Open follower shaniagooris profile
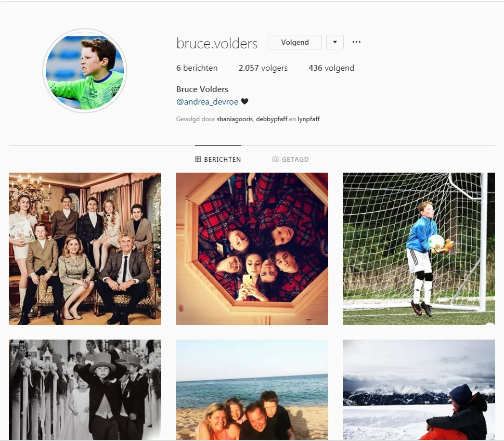 pyautogui.click(x=235, y=119)
